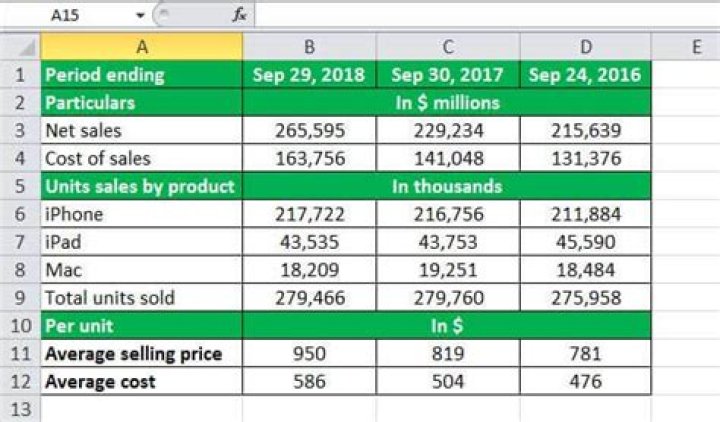This screenshot has height=422, width=720.
Task: Click the Select All corner triangle
Action: [x=24, y=46]
